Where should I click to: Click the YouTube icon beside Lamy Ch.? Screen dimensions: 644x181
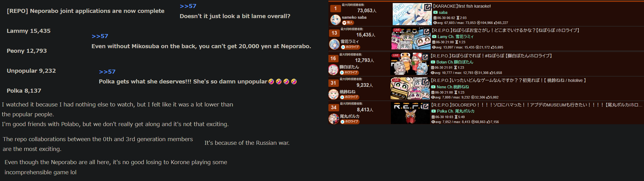(x=434, y=37)
